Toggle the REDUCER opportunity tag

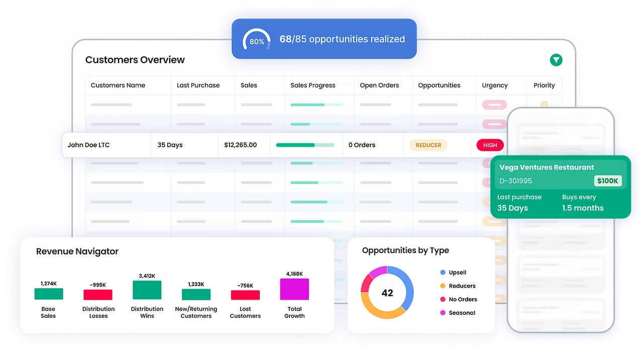[427, 145]
